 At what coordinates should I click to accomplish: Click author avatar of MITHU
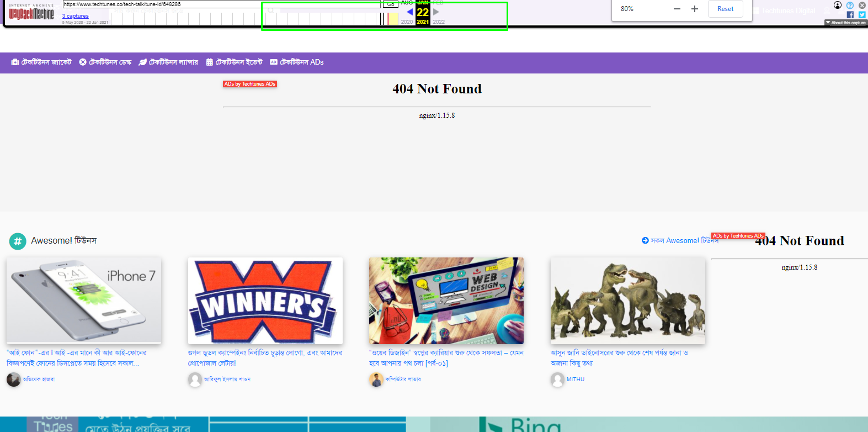[x=558, y=380]
